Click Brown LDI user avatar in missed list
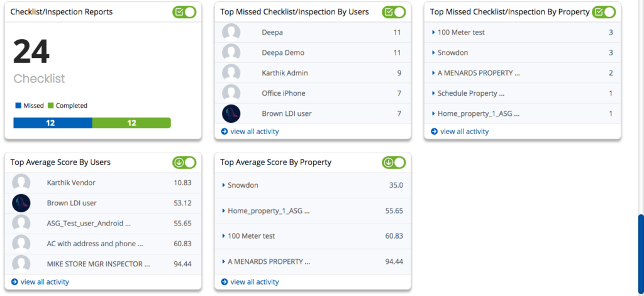The image size is (644, 296). pos(231,113)
